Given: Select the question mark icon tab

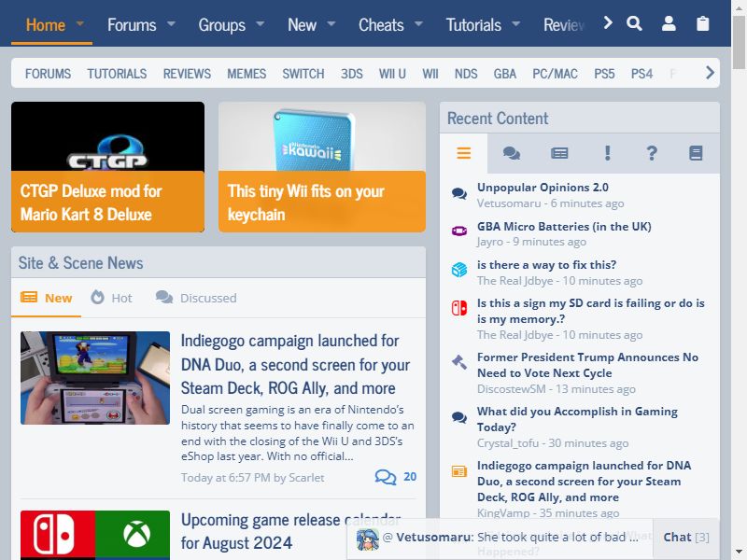Looking at the screenshot, I should (652, 153).
